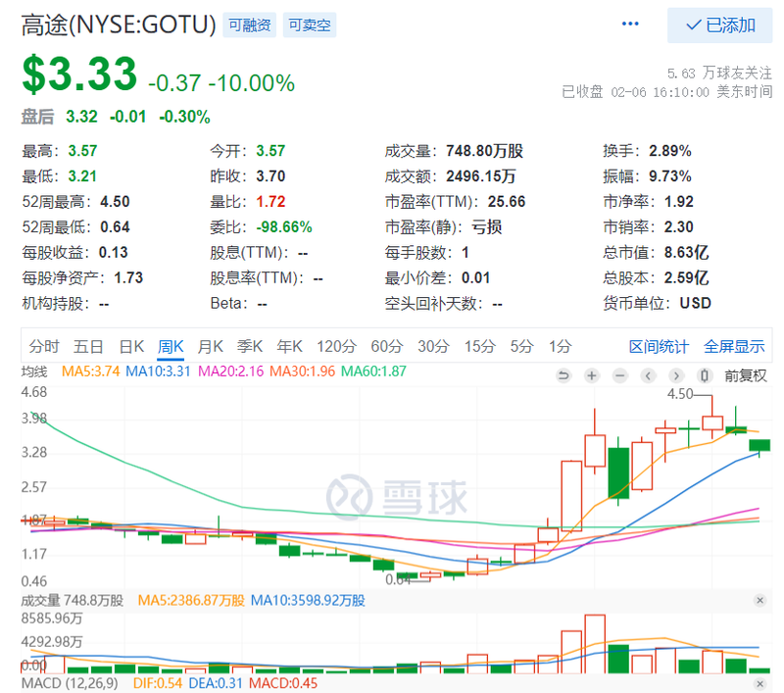
Task: Click the MACD (12,26,9) indicator label
Action: click(x=70, y=683)
